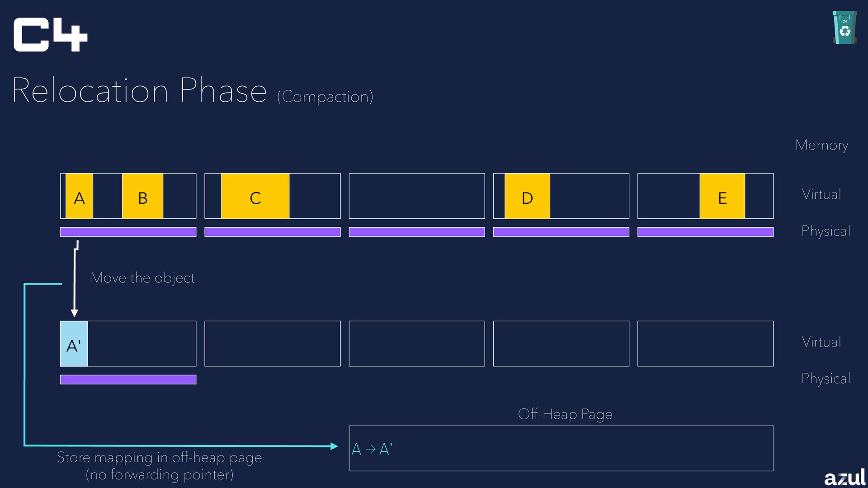Click the azul logo
The width and height of the screenshot is (868, 488).
tap(844, 477)
